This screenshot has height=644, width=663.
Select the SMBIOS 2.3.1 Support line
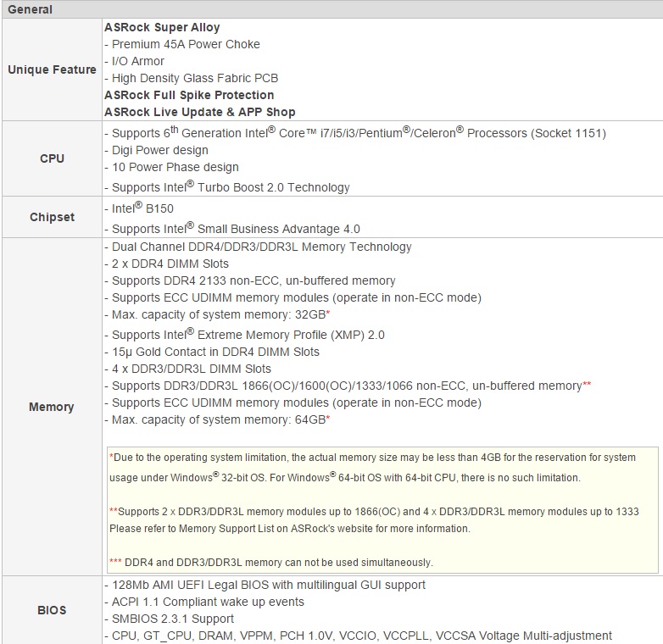170,619
